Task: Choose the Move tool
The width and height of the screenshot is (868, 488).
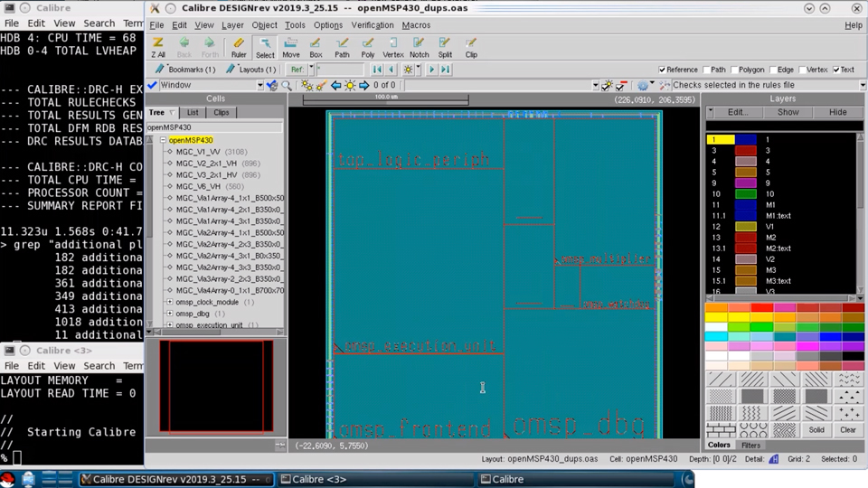Action: 290,48
